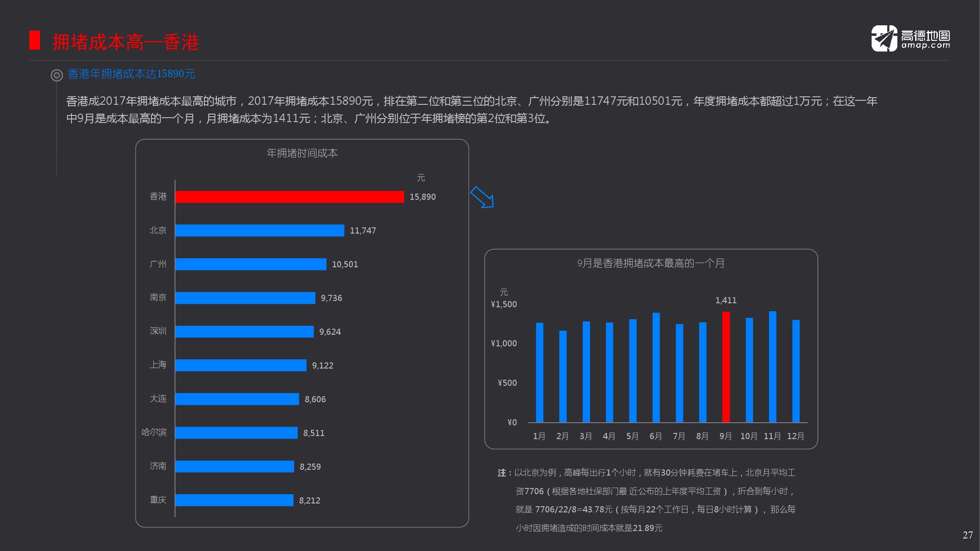Click the circular bullet icon beside subtitle

[x=57, y=75]
